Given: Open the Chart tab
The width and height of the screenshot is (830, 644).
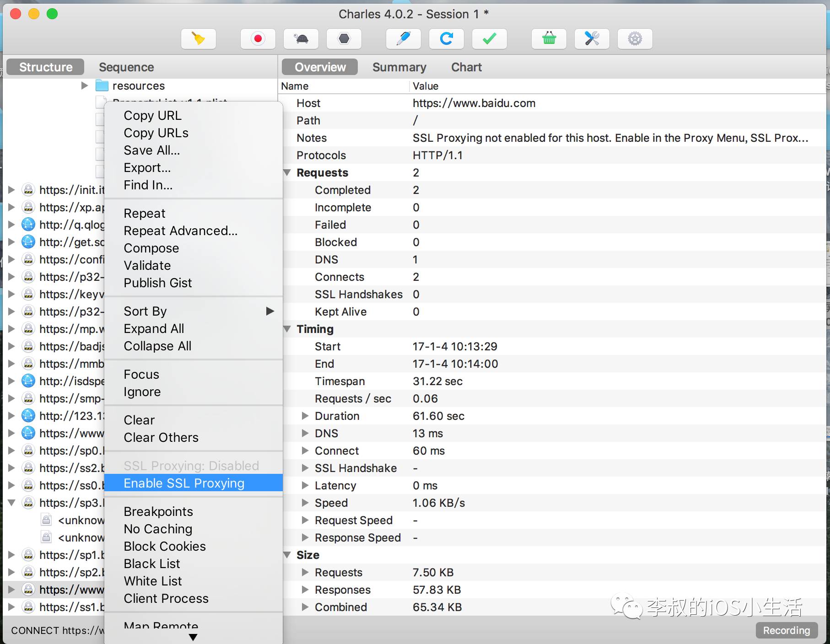Looking at the screenshot, I should [x=466, y=67].
